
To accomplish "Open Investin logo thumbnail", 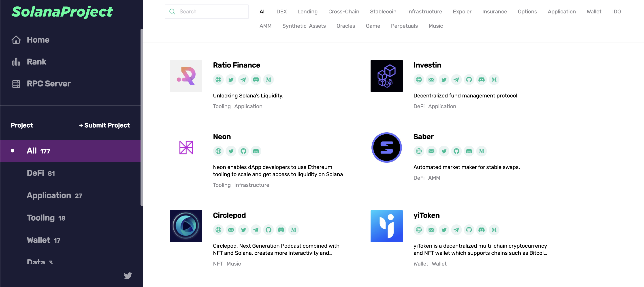I will 386,76.
